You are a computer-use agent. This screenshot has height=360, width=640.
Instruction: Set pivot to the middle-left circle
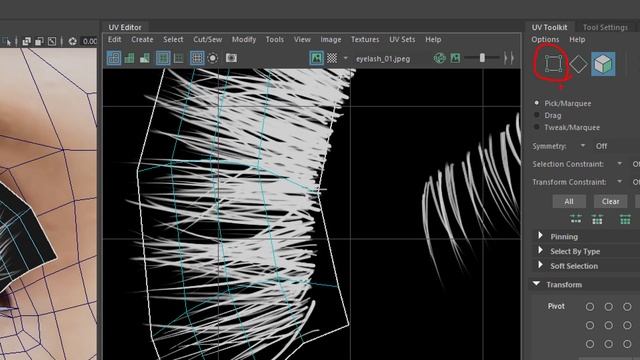point(590,325)
